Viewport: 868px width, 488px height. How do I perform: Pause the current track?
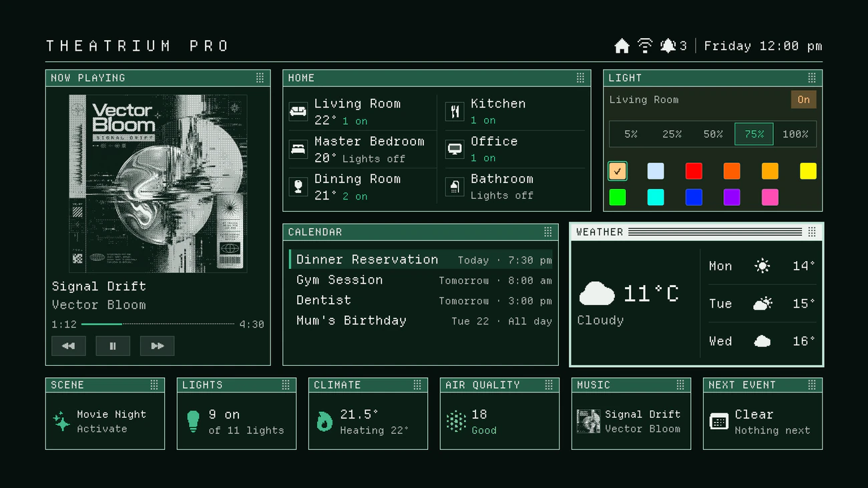point(113,346)
